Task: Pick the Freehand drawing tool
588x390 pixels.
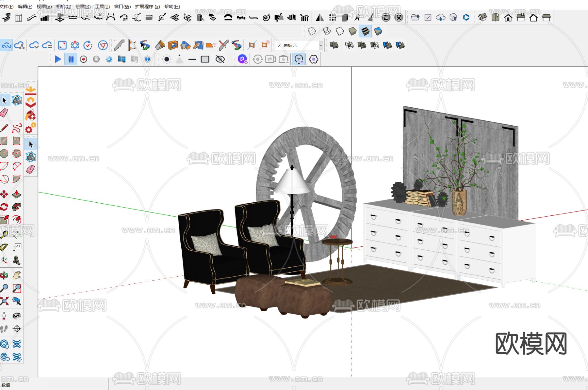Action: tap(17, 128)
